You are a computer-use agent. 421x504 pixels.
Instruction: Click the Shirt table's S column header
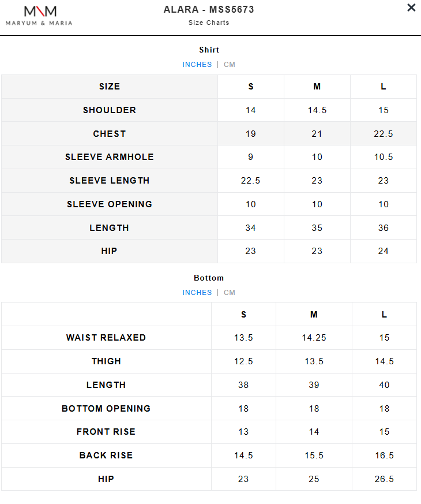[251, 87]
